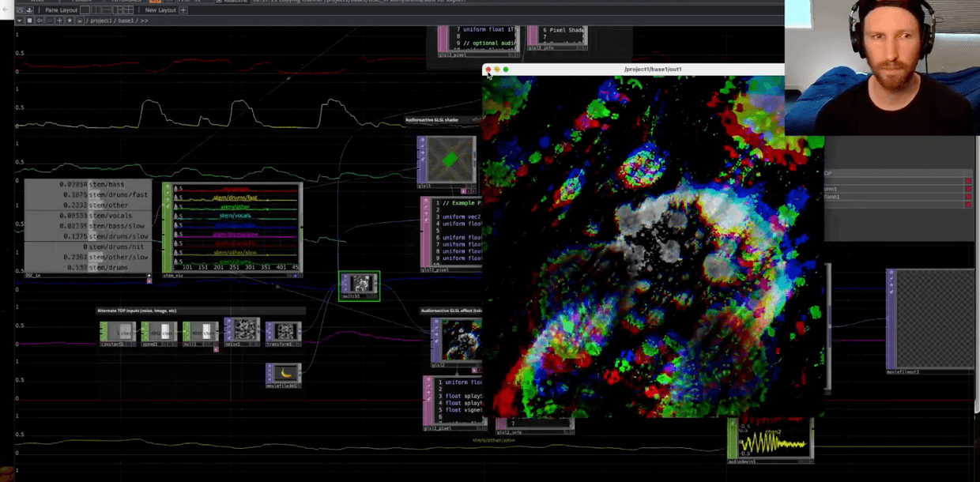Toggle first red button in parameter list
The image size is (980, 482).
click(x=968, y=182)
